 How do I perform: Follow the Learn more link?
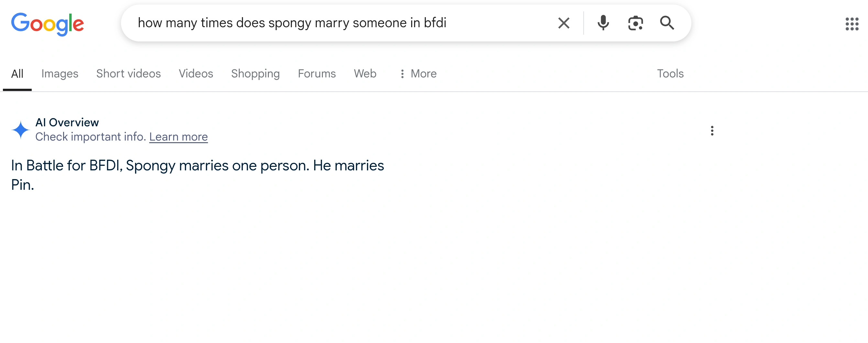click(x=178, y=137)
